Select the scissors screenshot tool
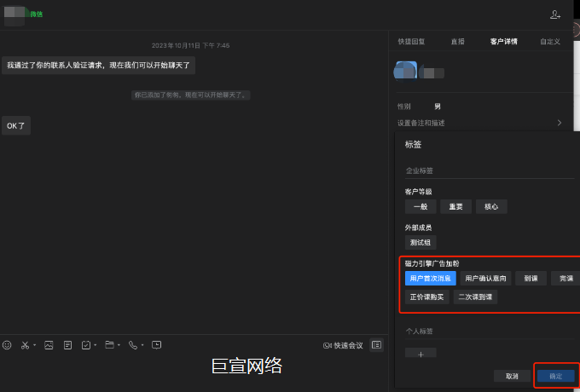The width and height of the screenshot is (580, 392). [x=25, y=345]
